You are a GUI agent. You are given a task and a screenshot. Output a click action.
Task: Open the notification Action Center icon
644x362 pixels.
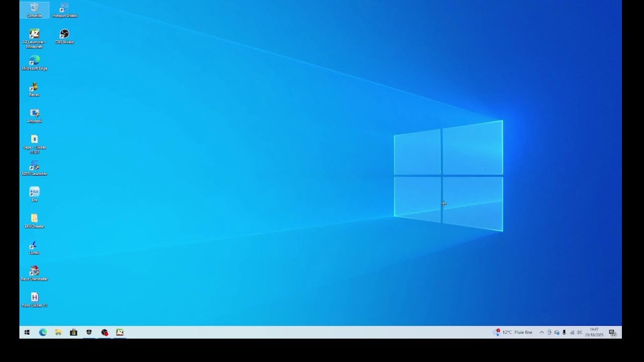613,332
